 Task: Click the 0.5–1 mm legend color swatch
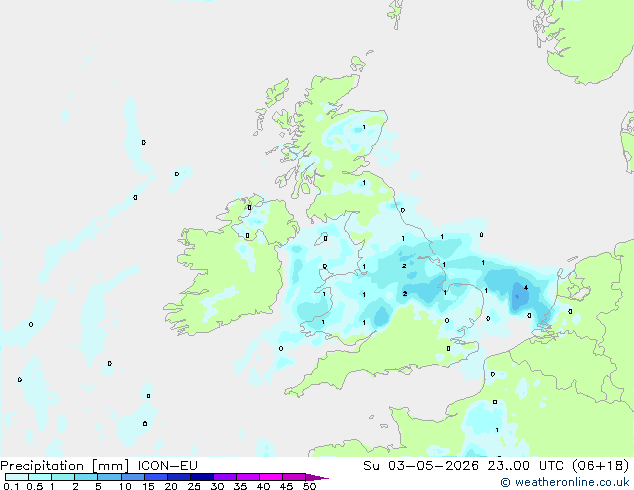point(40,477)
